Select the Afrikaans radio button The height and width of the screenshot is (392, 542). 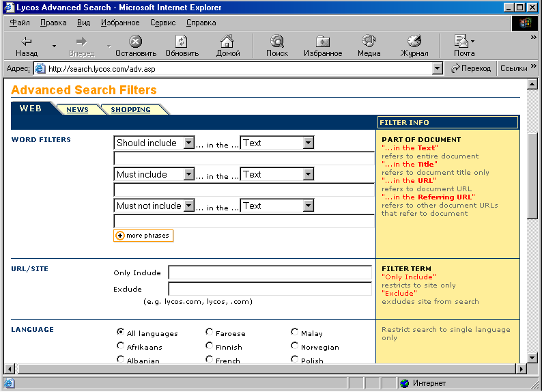point(120,346)
